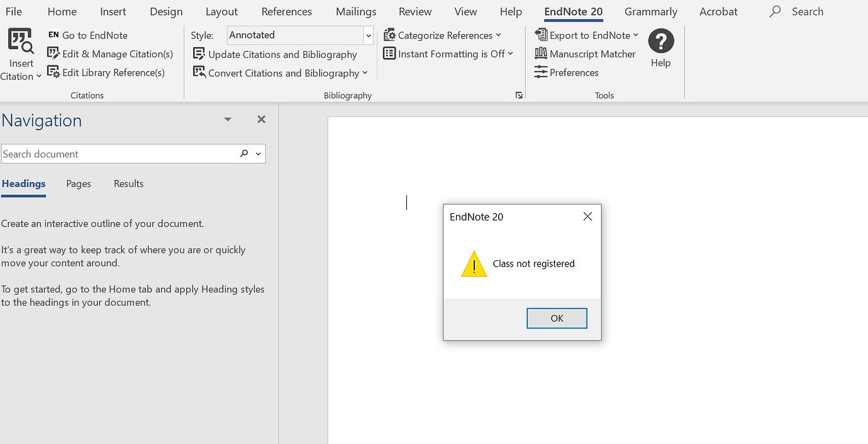Toggle Instant Formatting setting
The width and height of the screenshot is (868, 444).
click(x=448, y=53)
